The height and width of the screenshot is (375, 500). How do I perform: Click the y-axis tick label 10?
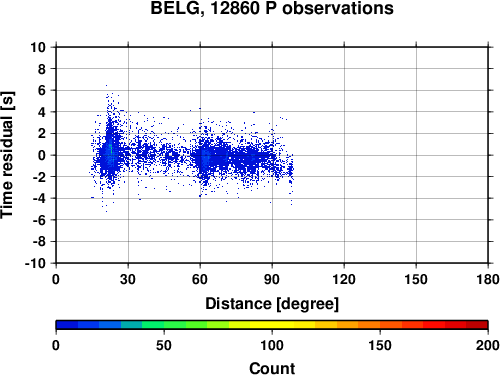38,47
